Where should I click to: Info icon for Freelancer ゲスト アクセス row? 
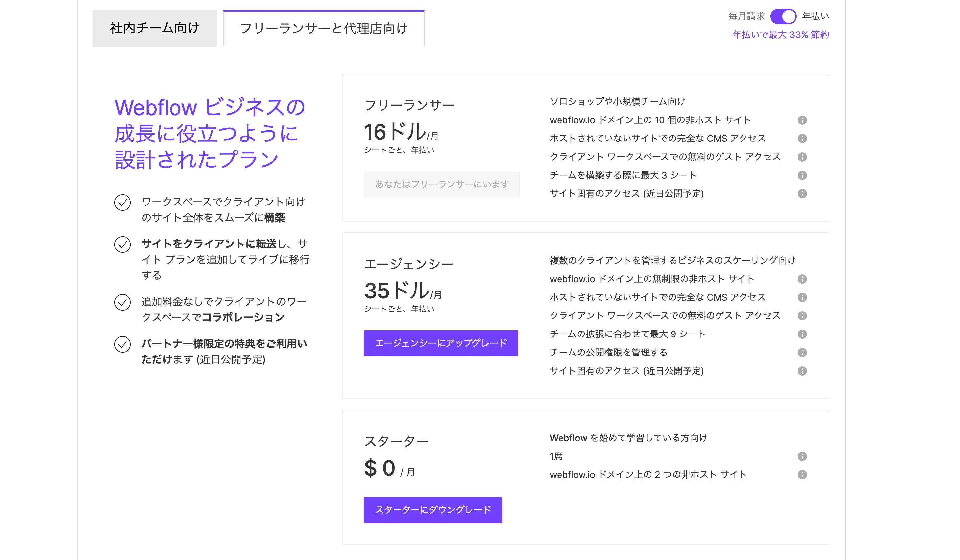coord(802,157)
